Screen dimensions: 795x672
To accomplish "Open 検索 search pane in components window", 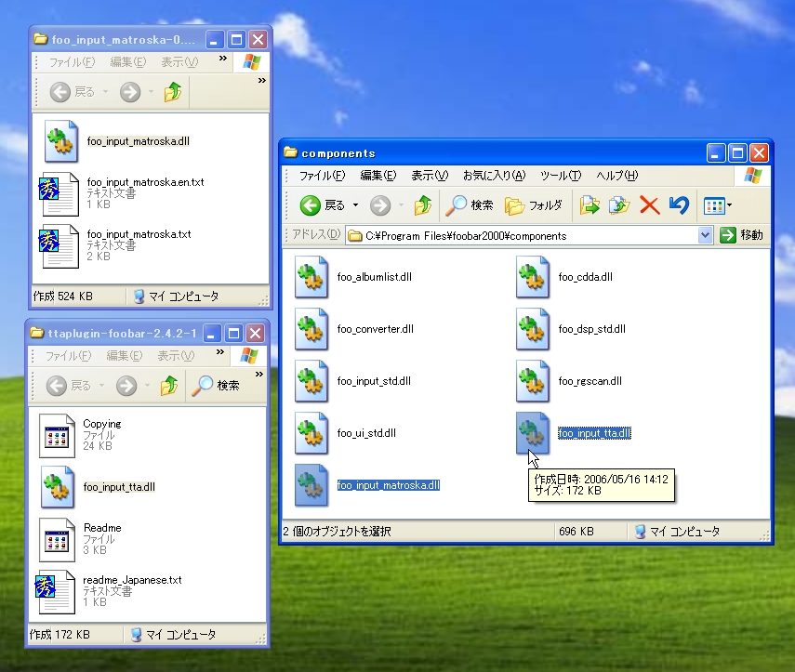I will [469, 205].
